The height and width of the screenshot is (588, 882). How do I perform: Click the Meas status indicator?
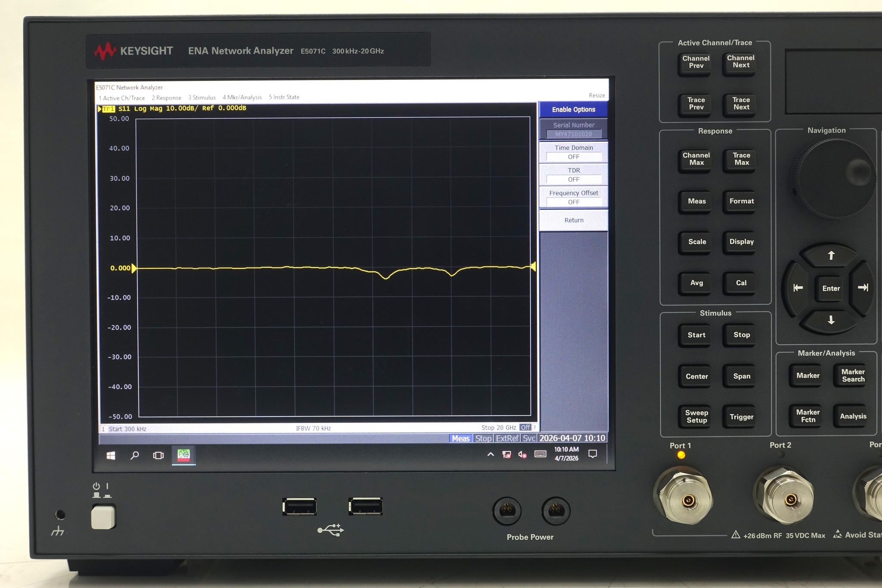pos(460,439)
